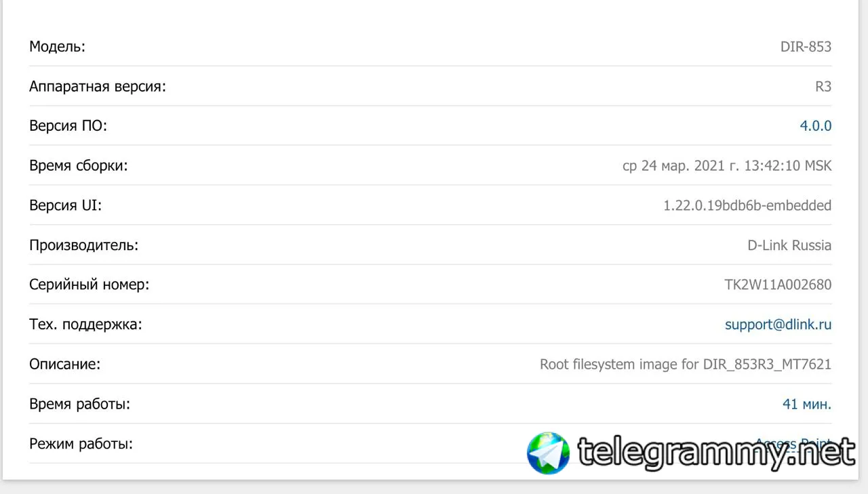Select the DIR-853 model value
868x494 pixels.
click(806, 47)
